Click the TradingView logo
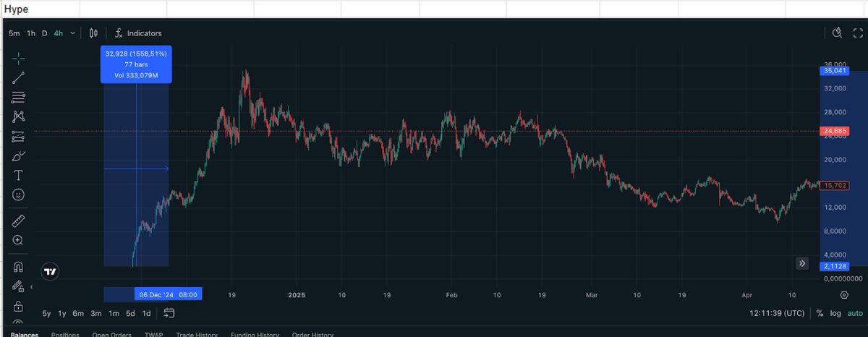Viewport: 868px width, 337px height. pyautogui.click(x=50, y=272)
